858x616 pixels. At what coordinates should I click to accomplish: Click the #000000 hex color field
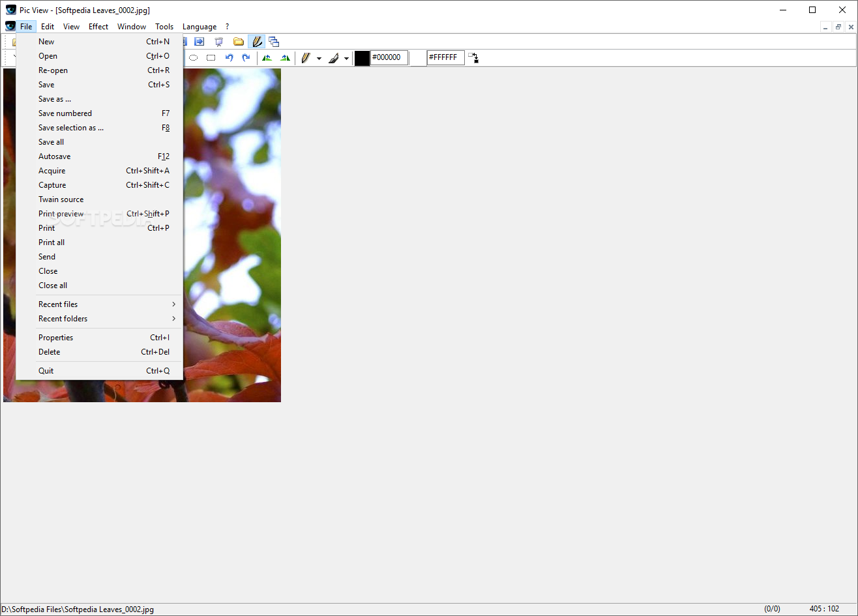pos(389,58)
